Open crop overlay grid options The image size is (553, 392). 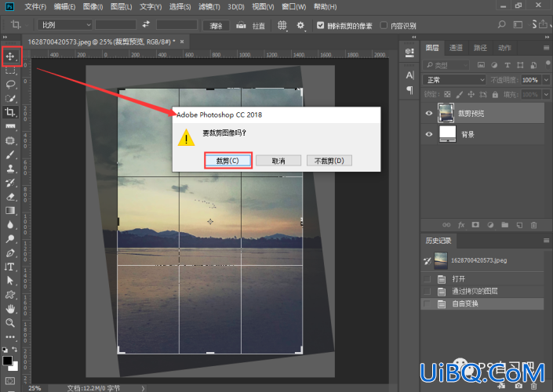tap(282, 25)
